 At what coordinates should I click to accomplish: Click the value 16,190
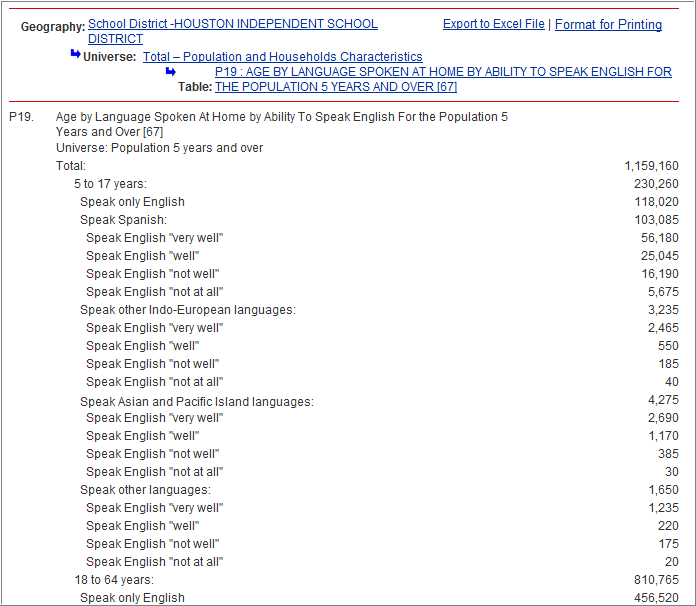[660, 274]
